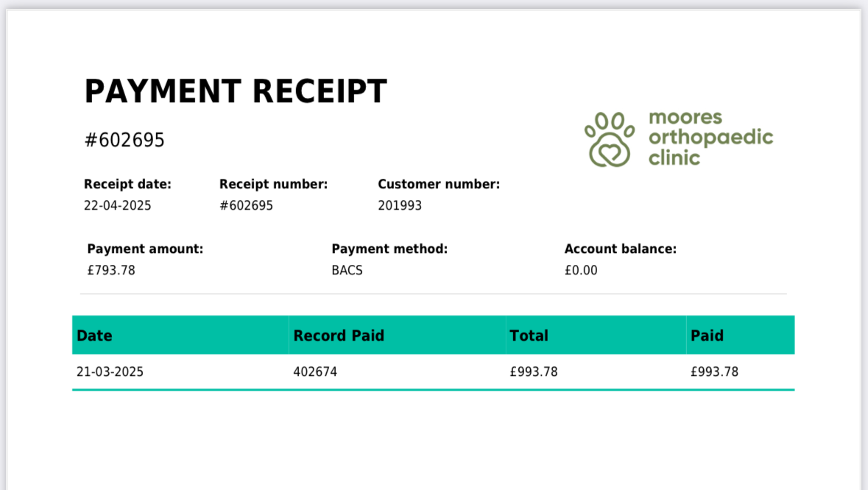Select the BACS payment method value
Screen dimensions: 868x490
[347, 270]
